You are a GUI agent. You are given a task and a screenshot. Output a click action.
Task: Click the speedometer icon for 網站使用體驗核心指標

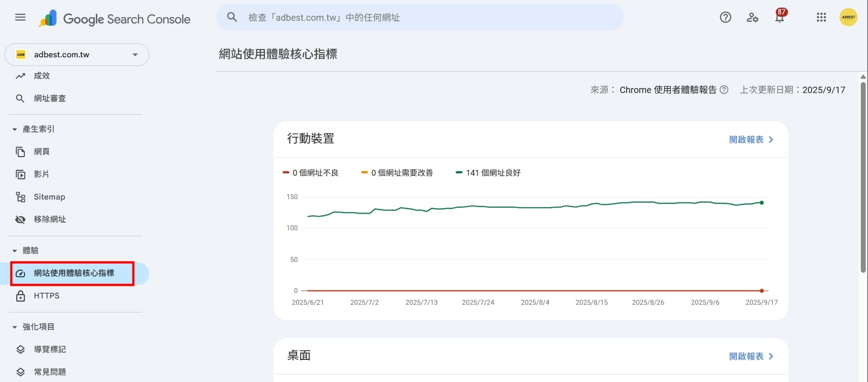(x=20, y=274)
